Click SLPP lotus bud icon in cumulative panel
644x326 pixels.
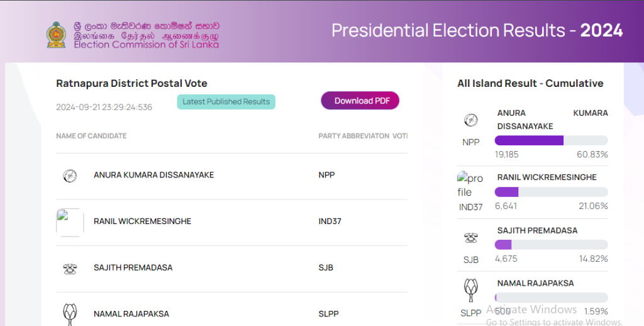click(470, 290)
